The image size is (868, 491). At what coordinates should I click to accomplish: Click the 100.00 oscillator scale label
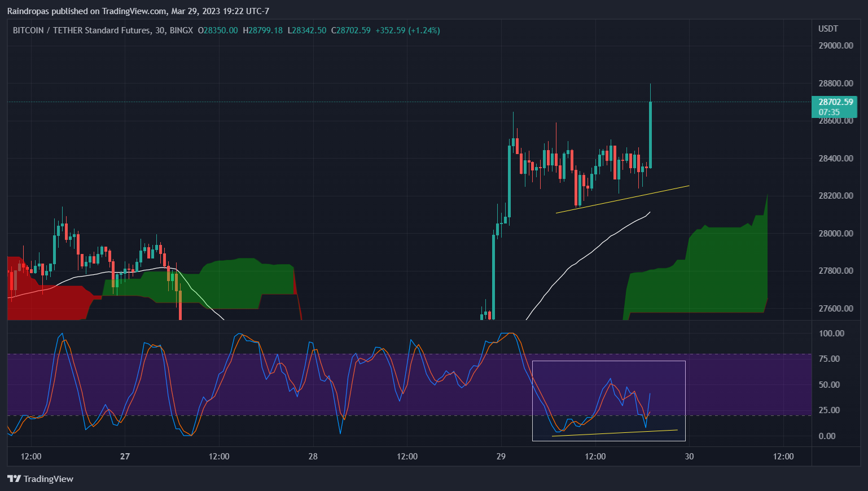click(832, 333)
